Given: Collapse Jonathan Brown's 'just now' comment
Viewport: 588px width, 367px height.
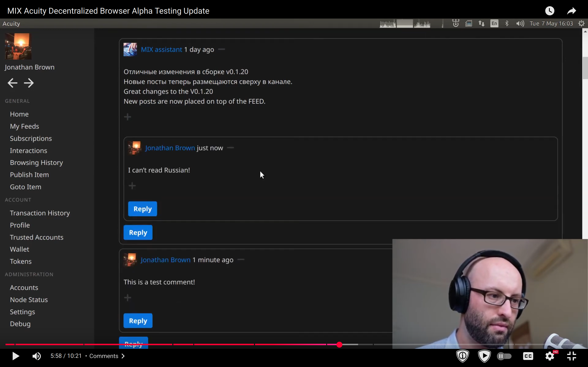Looking at the screenshot, I should coord(230,148).
